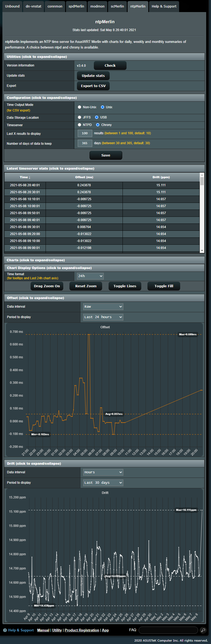Select the Non-Unix time output mode
The width and height of the screenshot is (211, 644).
80,107
